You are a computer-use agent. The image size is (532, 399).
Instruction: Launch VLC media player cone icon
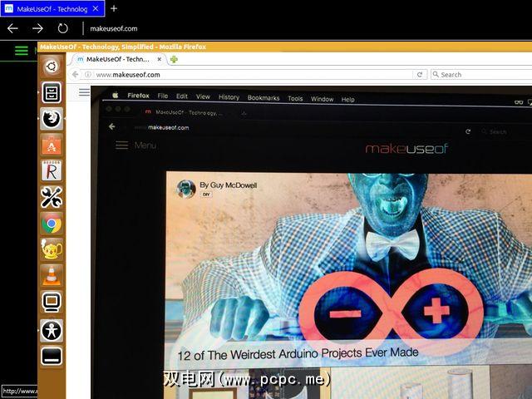pos(52,275)
